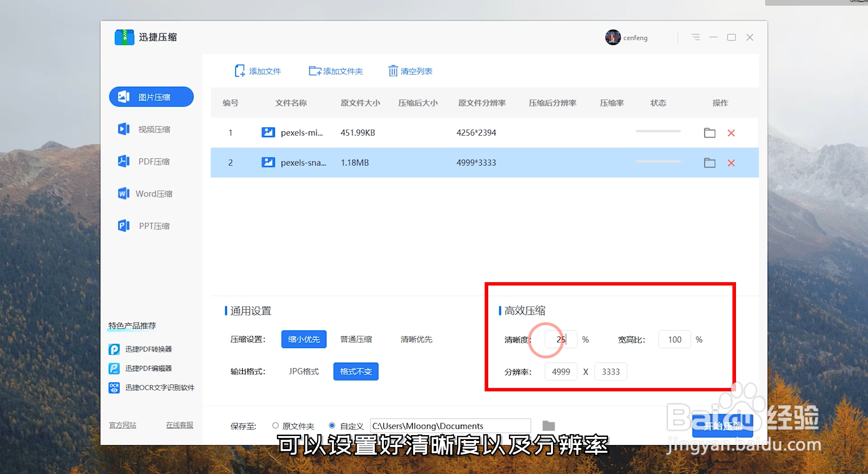The width and height of the screenshot is (868, 474).
Task: Select file name pexels-mi...
Action: point(302,133)
